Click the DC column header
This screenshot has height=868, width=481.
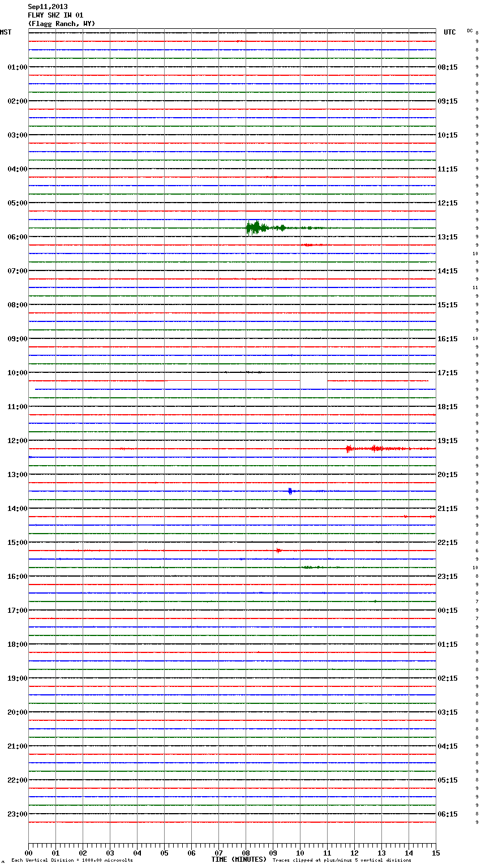coord(470,31)
